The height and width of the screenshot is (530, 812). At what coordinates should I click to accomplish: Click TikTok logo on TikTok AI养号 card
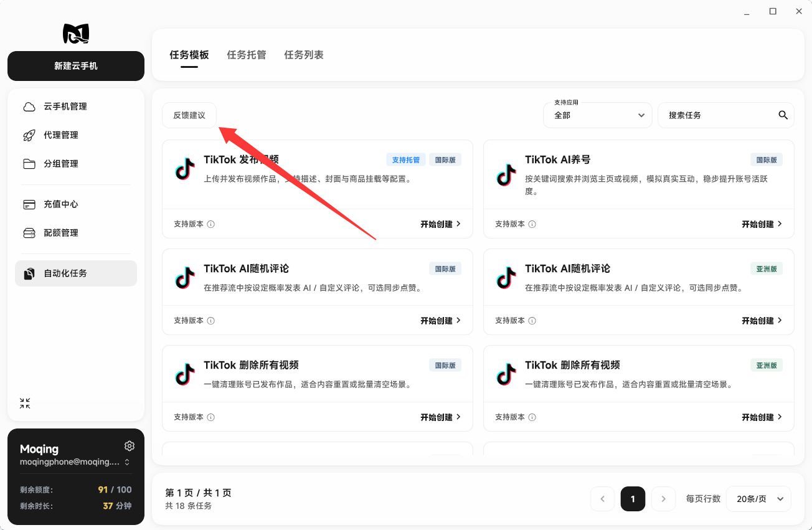click(506, 175)
